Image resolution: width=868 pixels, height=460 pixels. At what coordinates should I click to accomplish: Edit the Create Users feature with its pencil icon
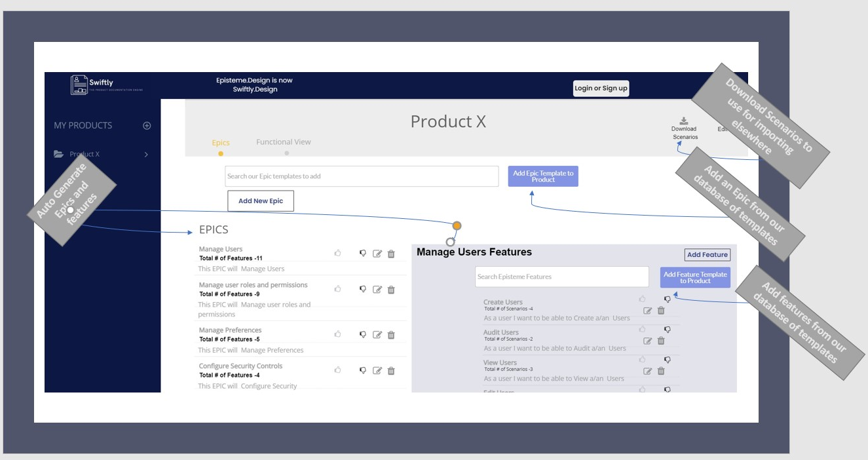(x=649, y=310)
